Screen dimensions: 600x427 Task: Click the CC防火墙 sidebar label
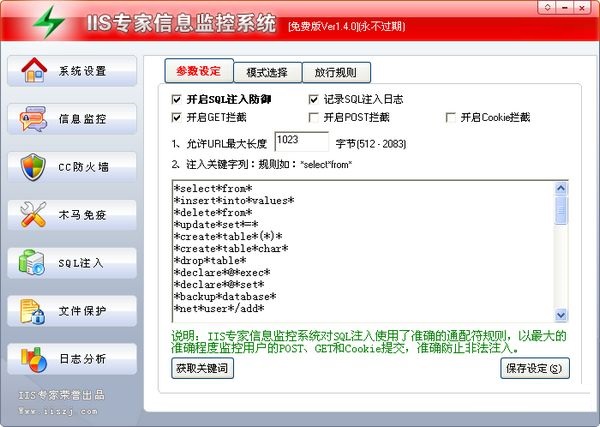tap(83, 167)
